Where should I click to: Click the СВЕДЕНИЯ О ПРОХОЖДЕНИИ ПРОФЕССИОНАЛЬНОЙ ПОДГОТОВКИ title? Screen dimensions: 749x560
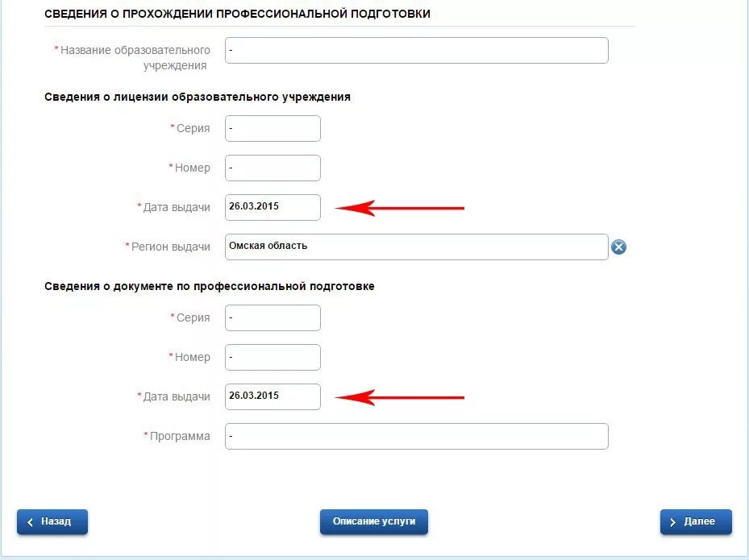[237, 14]
